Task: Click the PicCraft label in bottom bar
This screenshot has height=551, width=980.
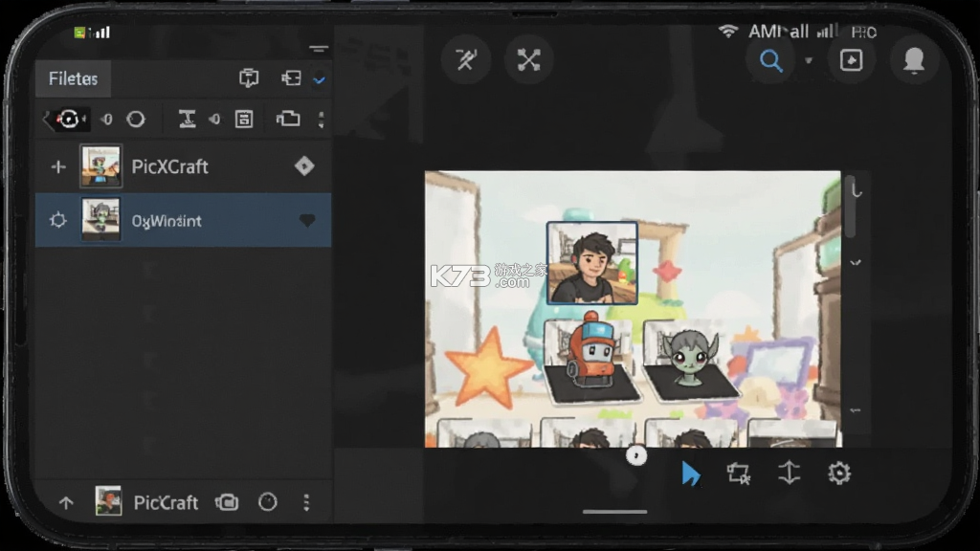Action: [x=166, y=503]
